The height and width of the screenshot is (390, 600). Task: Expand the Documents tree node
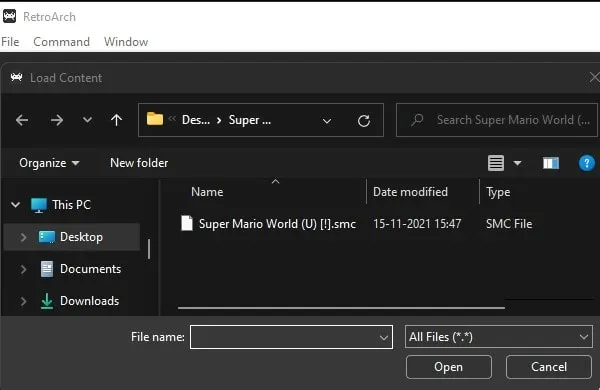[x=23, y=269]
